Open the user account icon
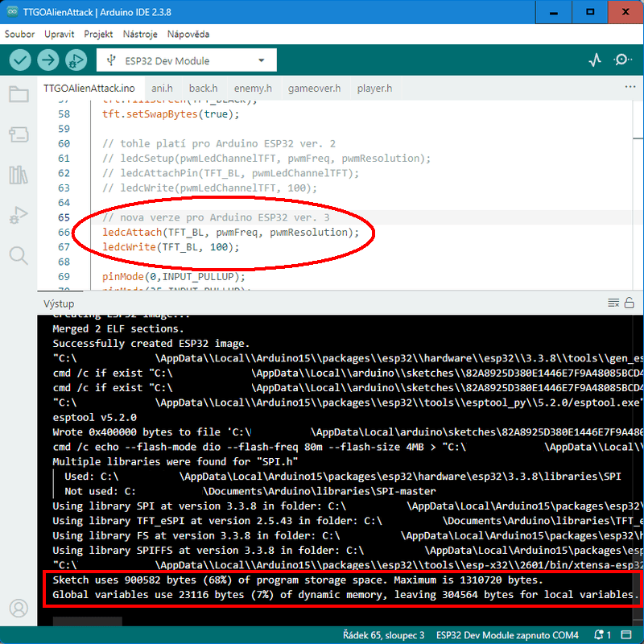The width and height of the screenshot is (644, 644). (x=19, y=608)
